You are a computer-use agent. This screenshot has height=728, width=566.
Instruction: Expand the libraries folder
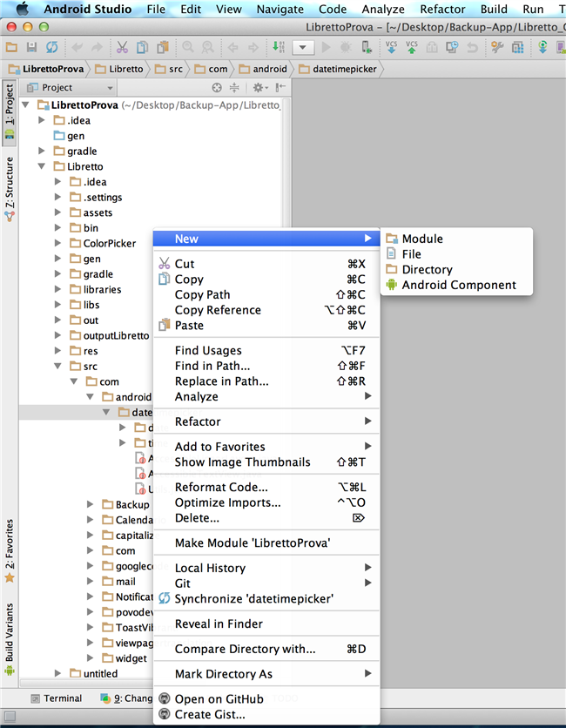click(57, 289)
